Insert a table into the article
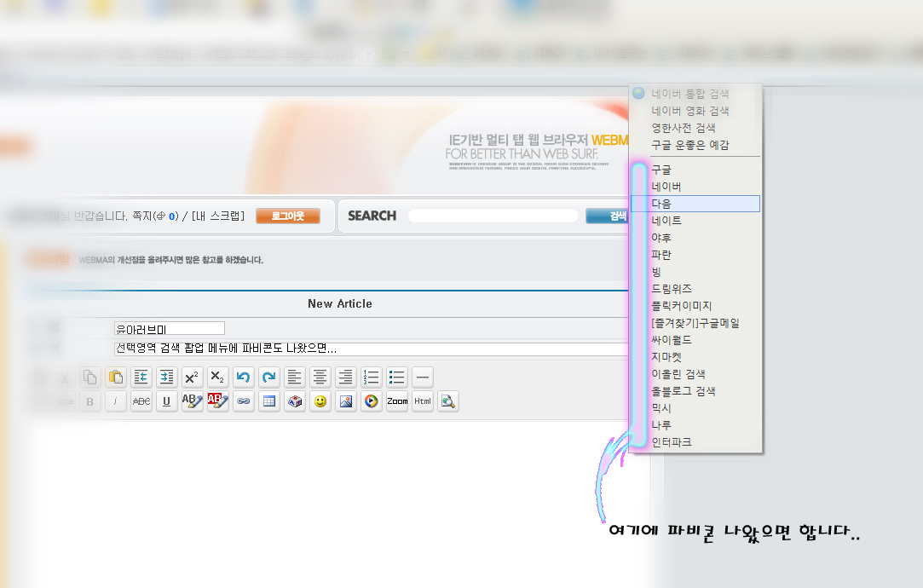Image resolution: width=923 pixels, height=588 pixels. pyautogui.click(x=269, y=401)
